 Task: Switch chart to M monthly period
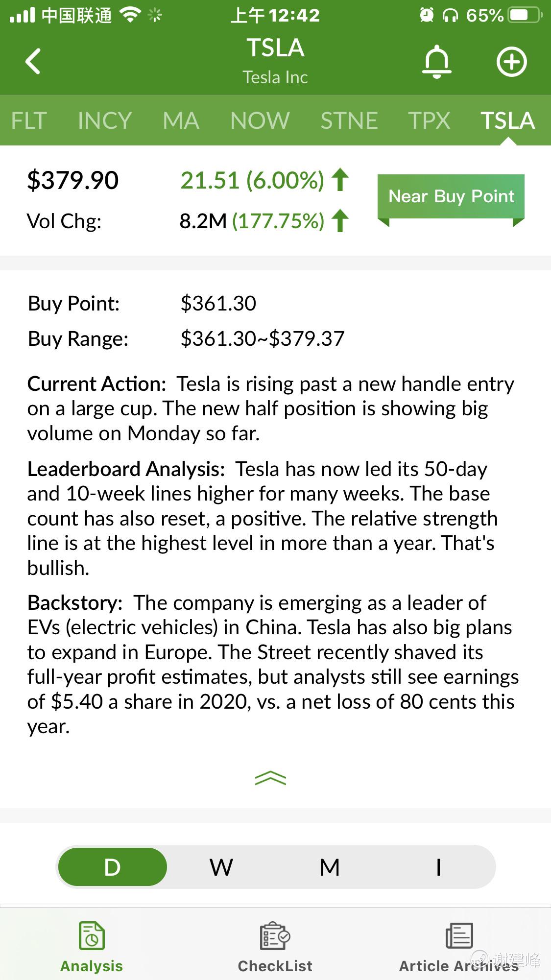tap(330, 867)
